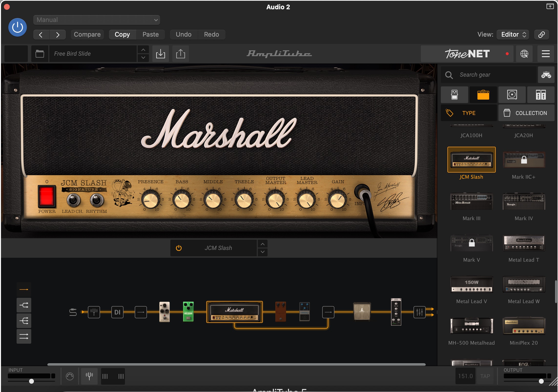Open the JCM Slash model name selector
Screen dimensions: 558x392
[218, 248]
